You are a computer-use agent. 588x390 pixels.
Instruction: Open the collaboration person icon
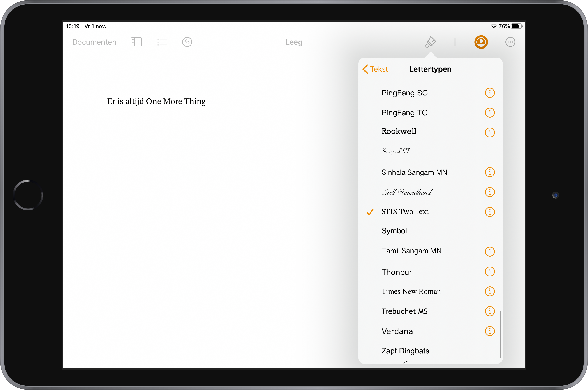[481, 42]
